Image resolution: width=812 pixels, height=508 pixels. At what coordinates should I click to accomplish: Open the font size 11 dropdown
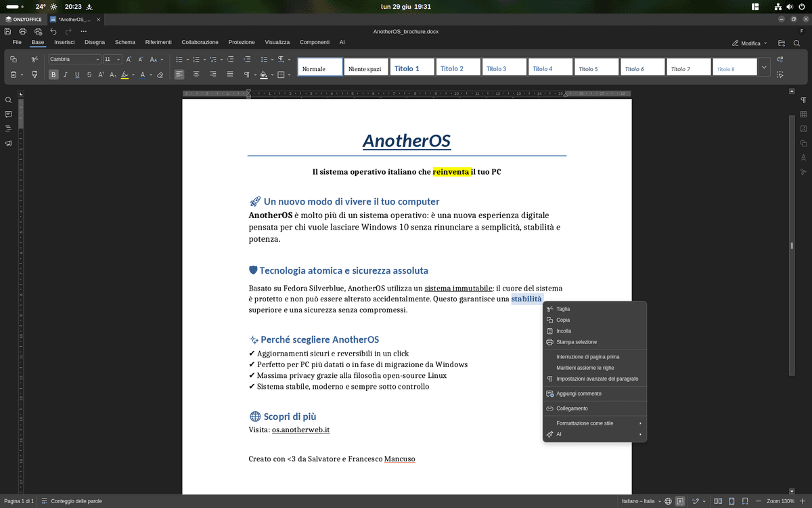click(118, 60)
